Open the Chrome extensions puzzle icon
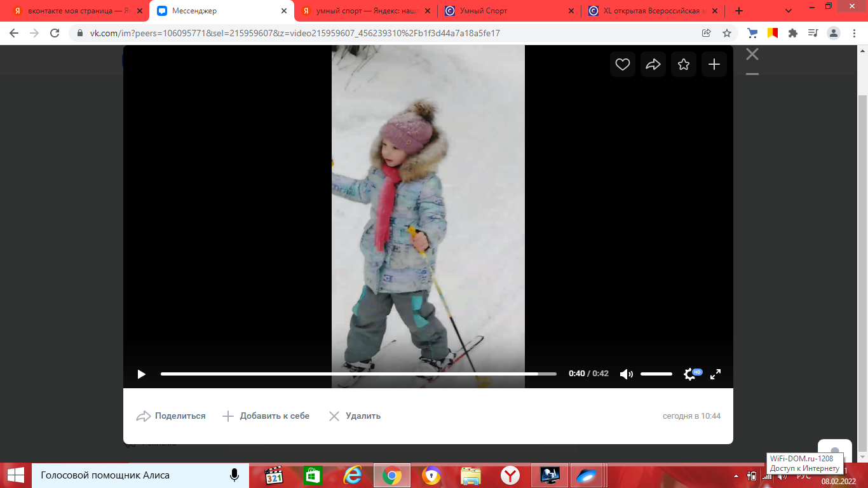The height and width of the screenshot is (488, 868). (792, 33)
